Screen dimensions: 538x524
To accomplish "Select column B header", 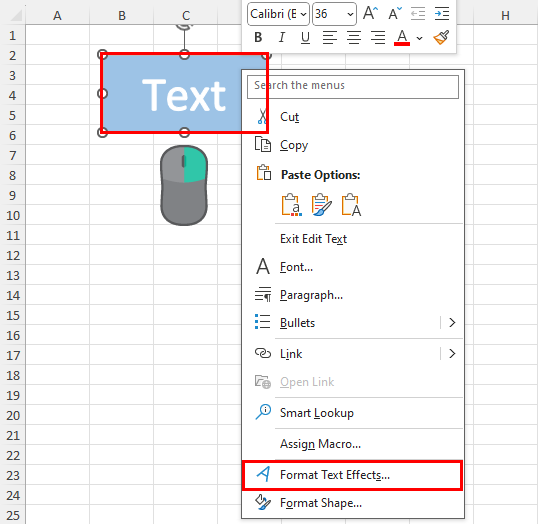I will coord(121,15).
